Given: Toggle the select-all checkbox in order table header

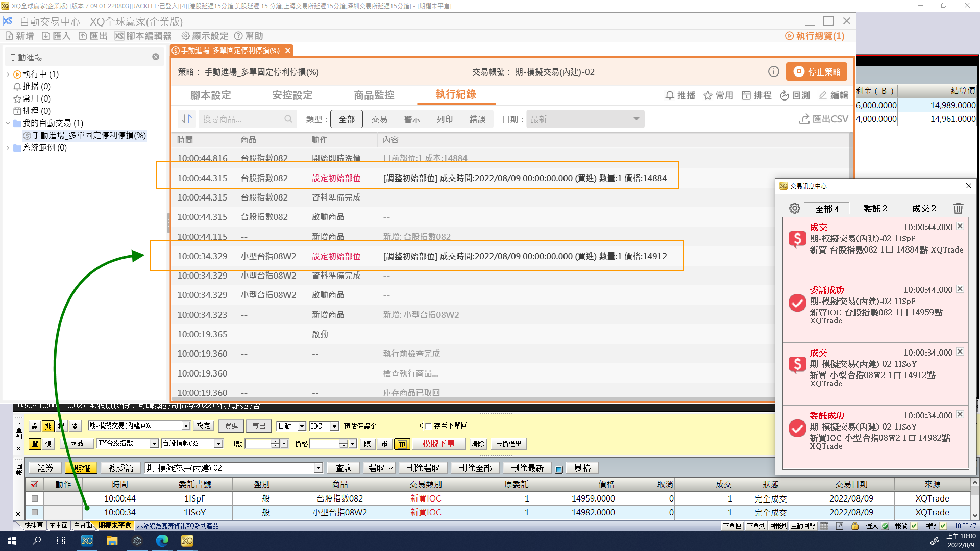Looking at the screenshot, I should tap(35, 484).
